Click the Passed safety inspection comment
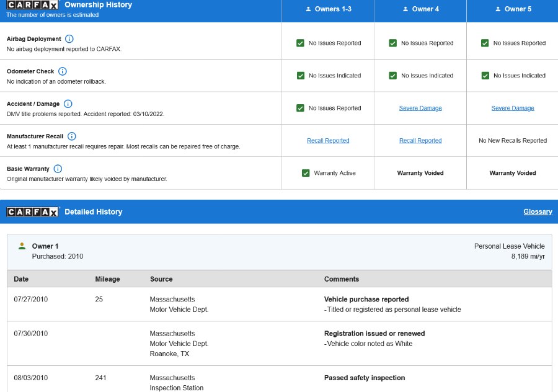This screenshot has height=392, width=558. pos(365,378)
